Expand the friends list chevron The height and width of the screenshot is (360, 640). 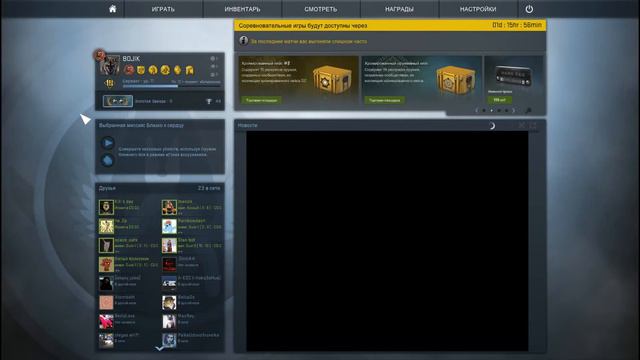[x=160, y=348]
